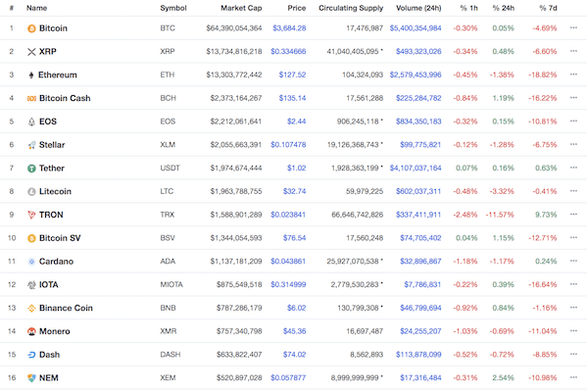Click the Bitcoin coin logo icon
The width and height of the screenshot is (588, 391).
31,28
